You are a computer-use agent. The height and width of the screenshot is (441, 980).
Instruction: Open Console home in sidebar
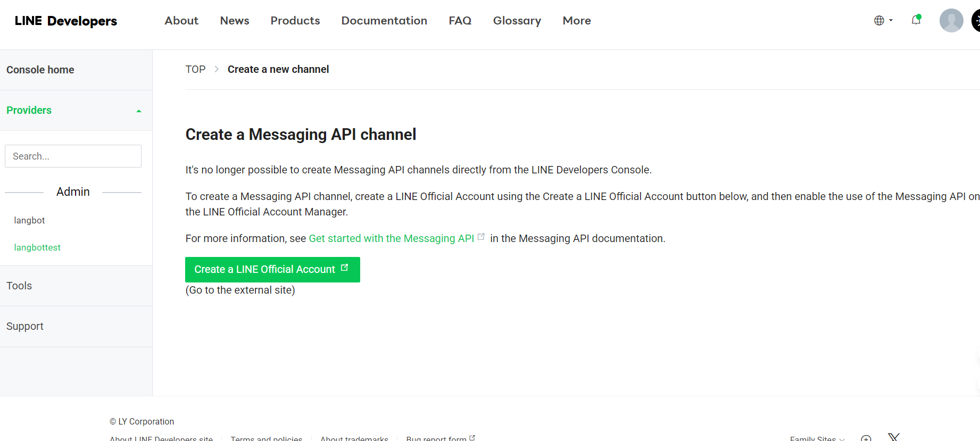point(40,70)
